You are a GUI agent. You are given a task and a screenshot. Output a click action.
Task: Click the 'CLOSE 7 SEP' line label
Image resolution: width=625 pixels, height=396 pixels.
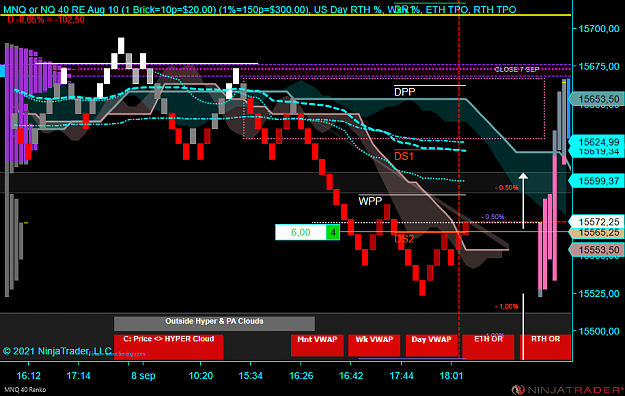click(517, 69)
